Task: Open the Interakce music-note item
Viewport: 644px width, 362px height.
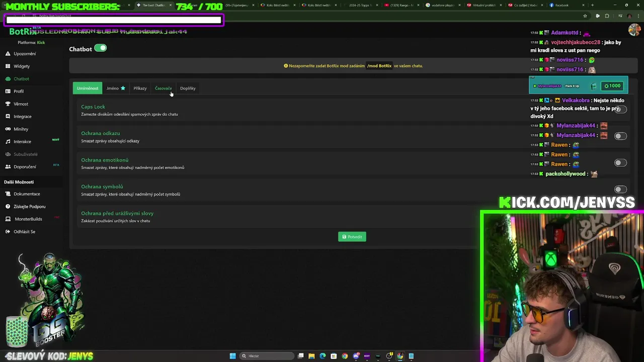Action: 19,142
